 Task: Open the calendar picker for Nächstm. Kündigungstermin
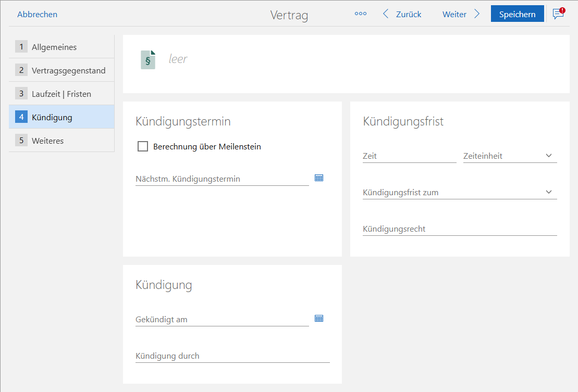[318, 178]
